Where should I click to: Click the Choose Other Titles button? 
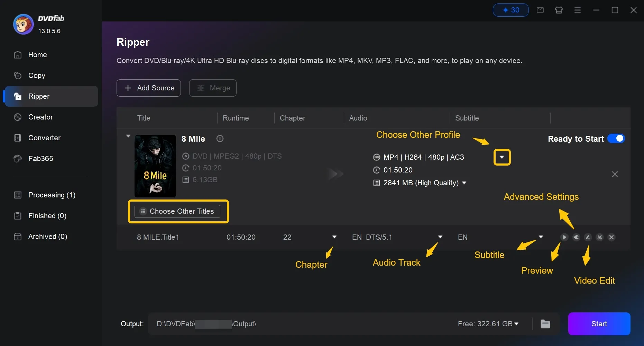point(178,211)
